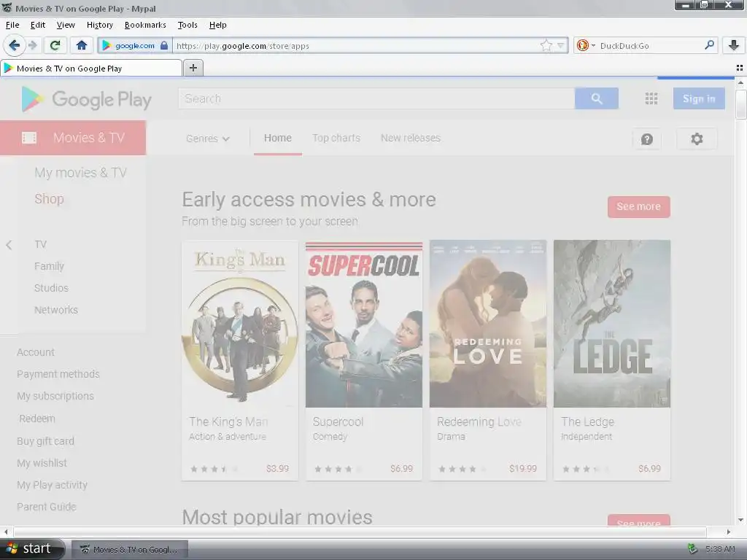Open the Help menu

pyautogui.click(x=217, y=25)
